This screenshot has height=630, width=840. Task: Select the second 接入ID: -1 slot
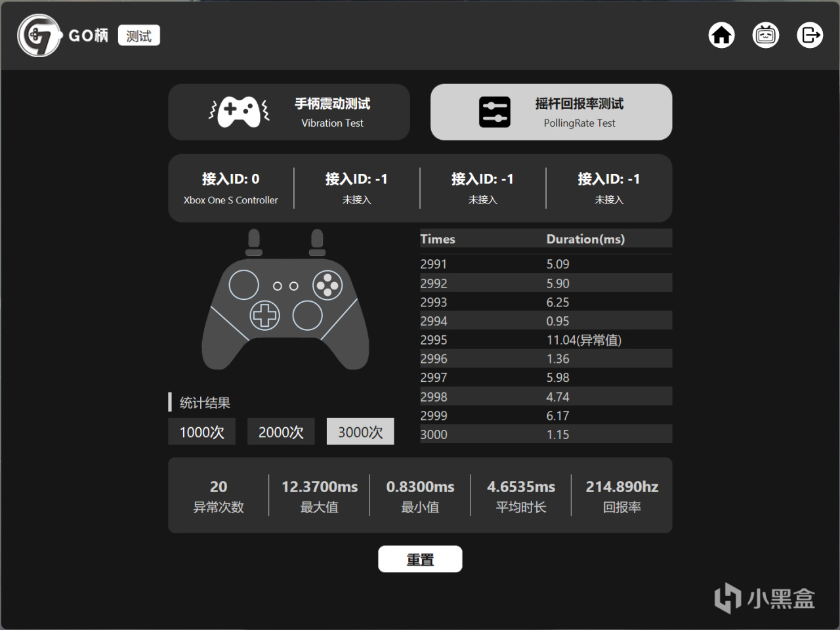coord(357,188)
